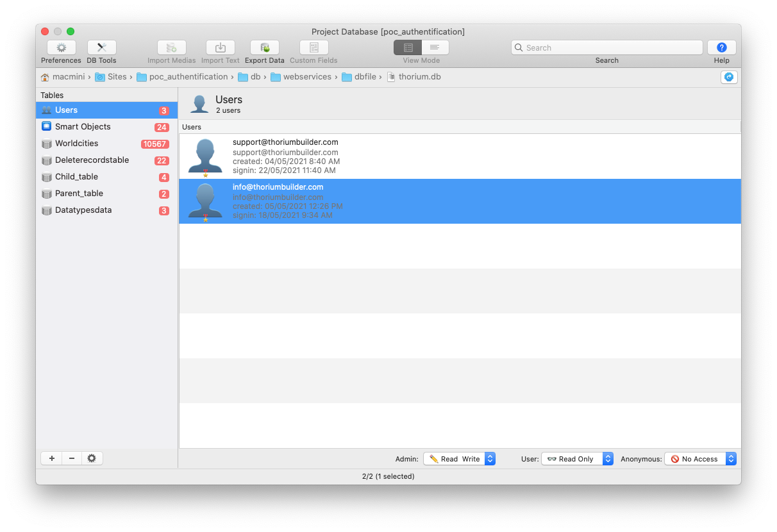Open table settings gear below the list
This screenshot has height=532, width=777.
(92, 458)
